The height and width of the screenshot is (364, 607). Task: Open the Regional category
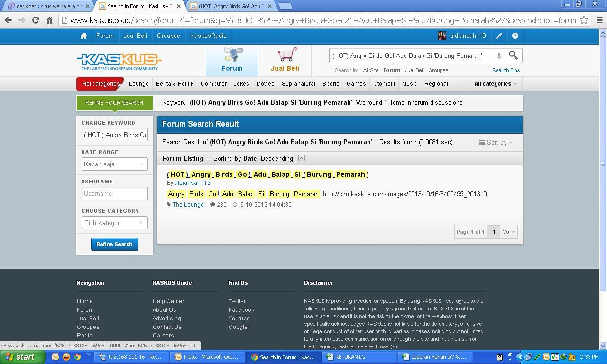click(436, 84)
